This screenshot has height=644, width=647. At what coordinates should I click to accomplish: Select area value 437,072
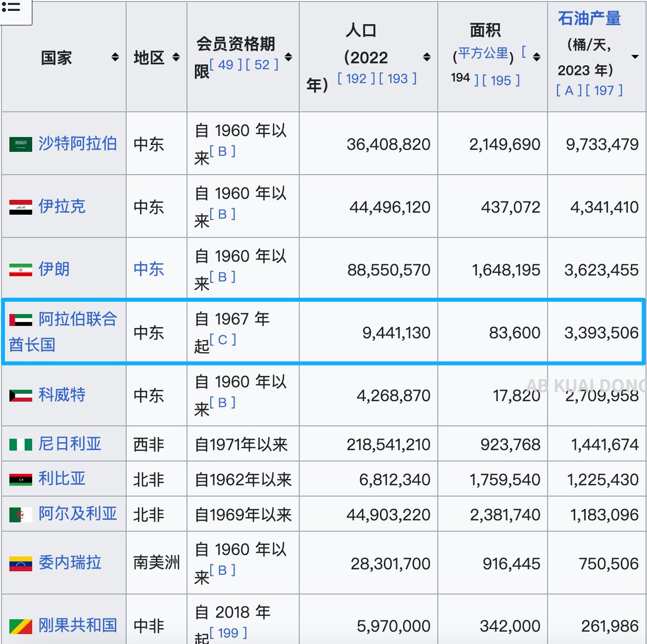click(x=511, y=207)
